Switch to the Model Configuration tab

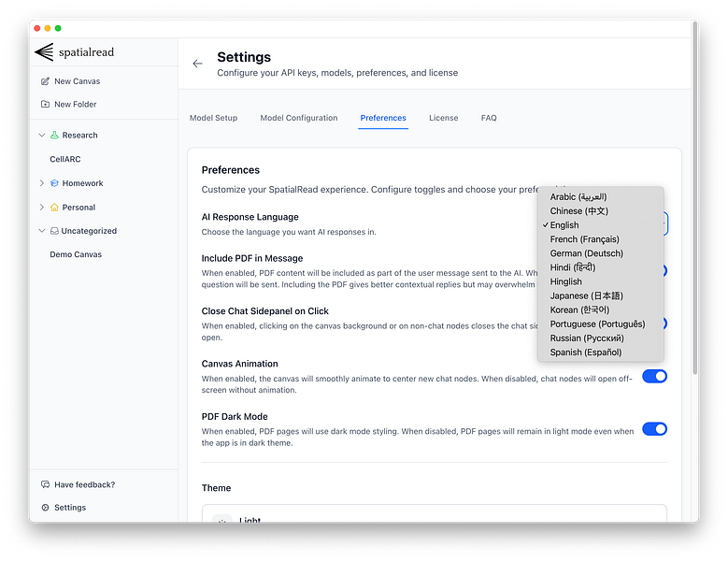click(299, 118)
